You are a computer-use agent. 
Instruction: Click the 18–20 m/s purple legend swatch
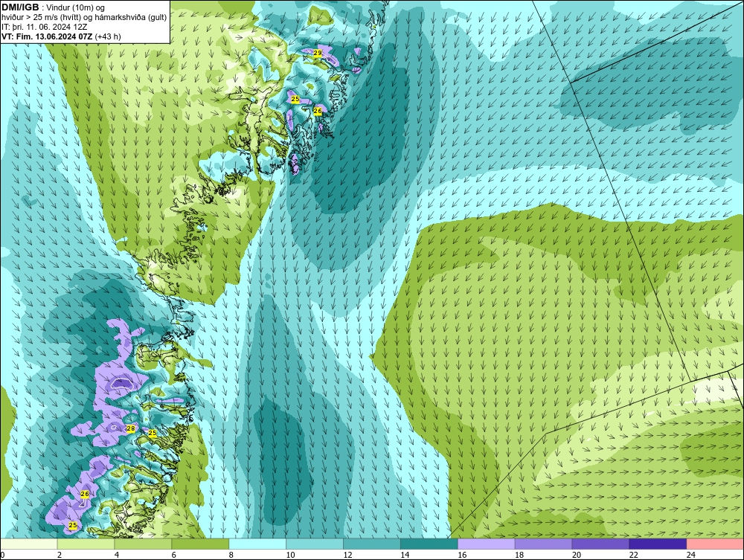tap(543, 544)
